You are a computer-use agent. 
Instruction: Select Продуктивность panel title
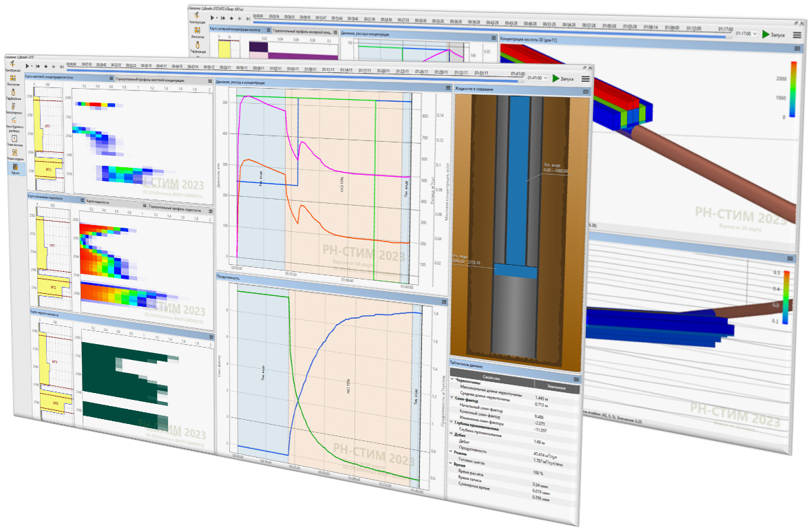(229, 277)
